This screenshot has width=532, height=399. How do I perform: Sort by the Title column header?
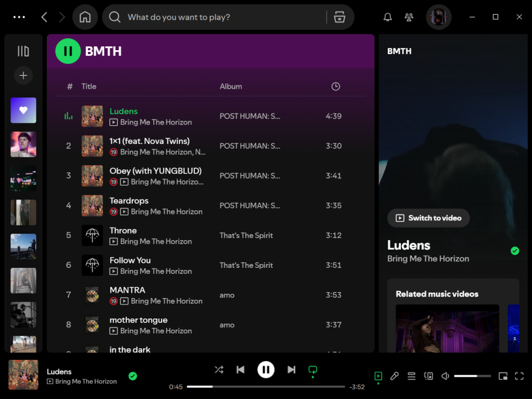click(x=89, y=87)
